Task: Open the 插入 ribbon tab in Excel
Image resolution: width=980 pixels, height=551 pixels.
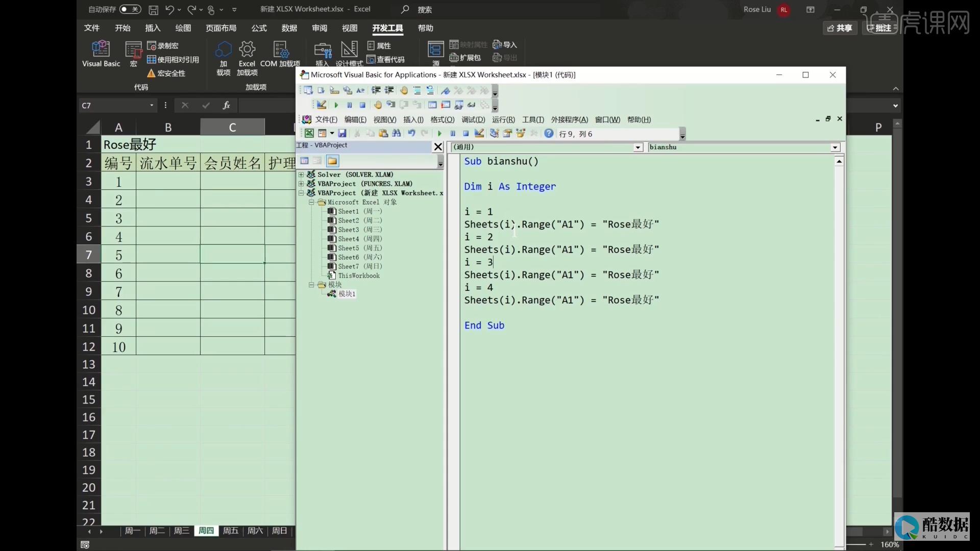Action: coord(153,28)
